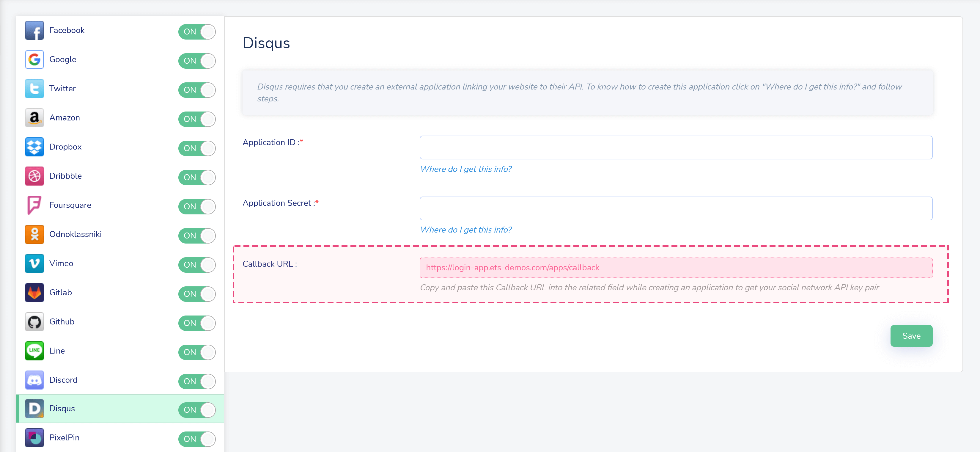Turn off the Odnoklassniki switch

pyautogui.click(x=197, y=236)
